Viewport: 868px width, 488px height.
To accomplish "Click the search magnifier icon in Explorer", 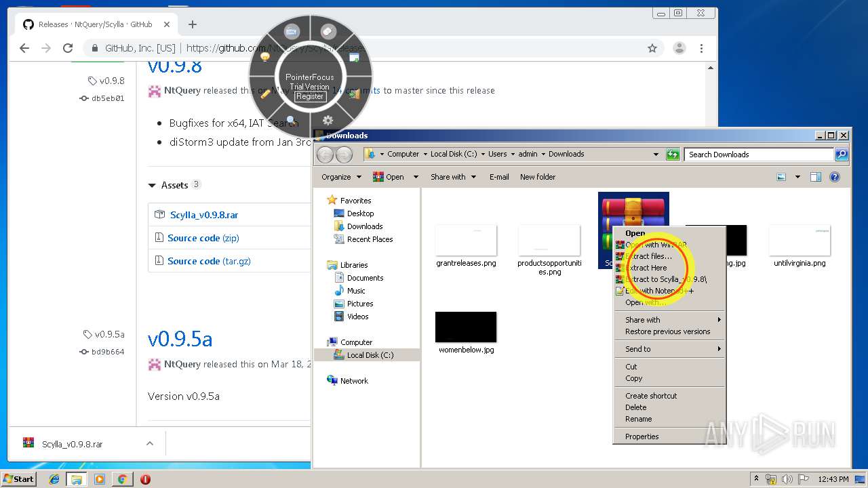I will [x=841, y=155].
